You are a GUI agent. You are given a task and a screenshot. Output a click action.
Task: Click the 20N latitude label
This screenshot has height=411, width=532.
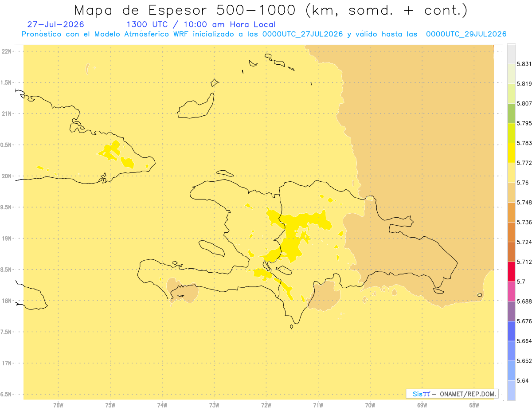pos(6,176)
